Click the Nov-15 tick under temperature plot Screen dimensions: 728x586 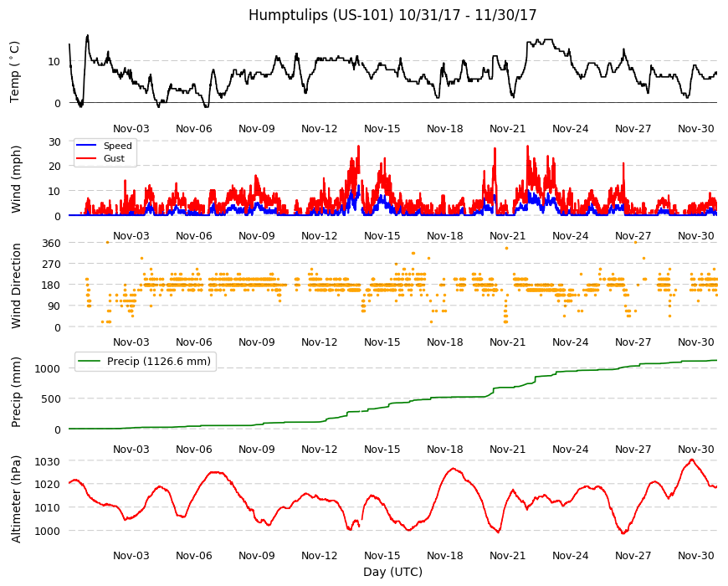(382, 129)
